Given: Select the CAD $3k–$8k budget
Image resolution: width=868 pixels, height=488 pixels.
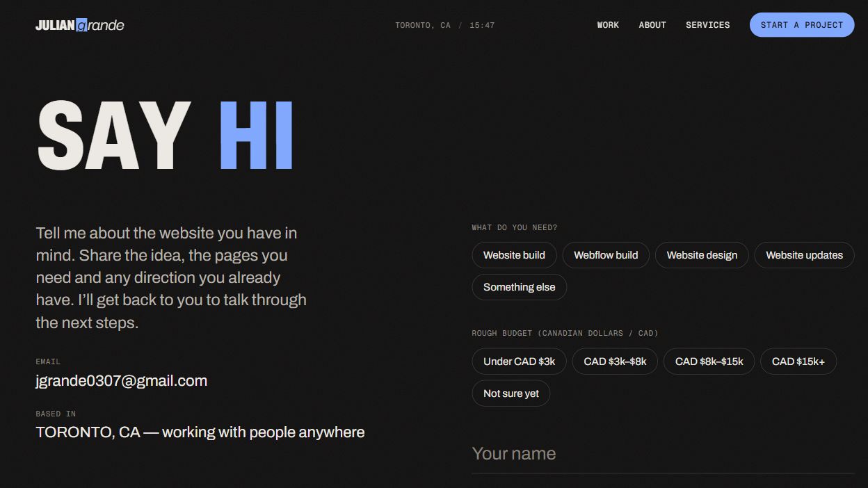Looking at the screenshot, I should 615,361.
